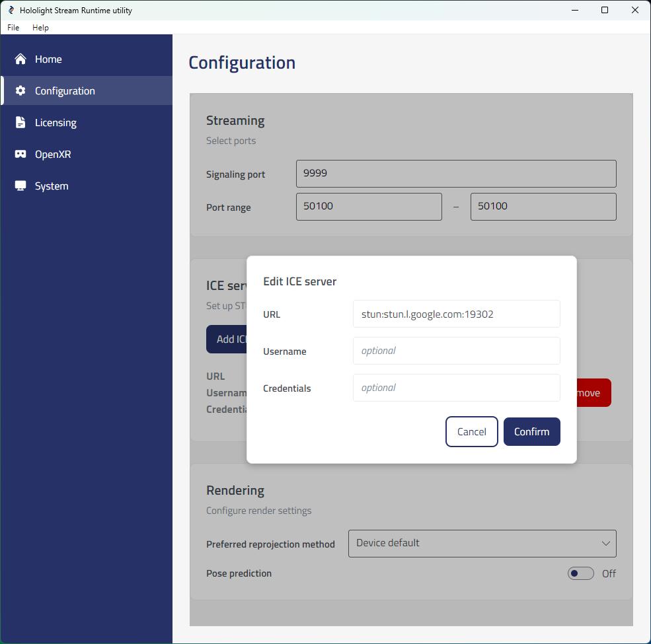Click the Off label beside the toggle
Viewport: 651px width, 644px height.
tap(609, 573)
